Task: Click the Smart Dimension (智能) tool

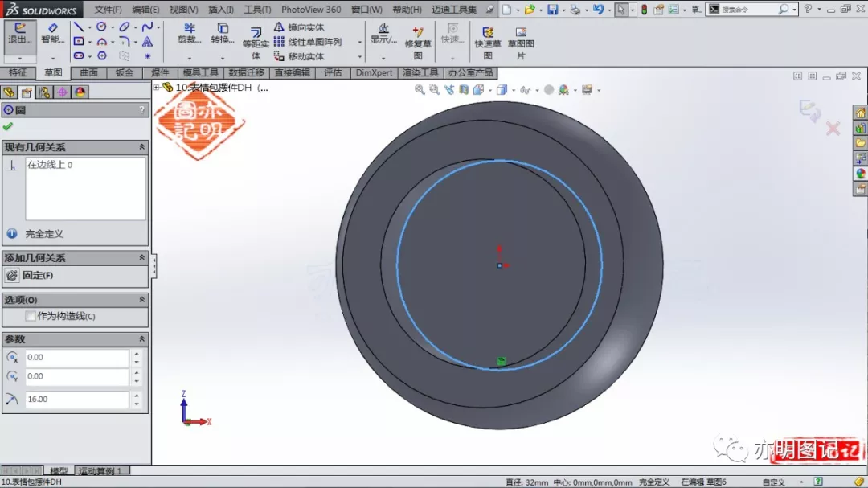Action: point(52,34)
